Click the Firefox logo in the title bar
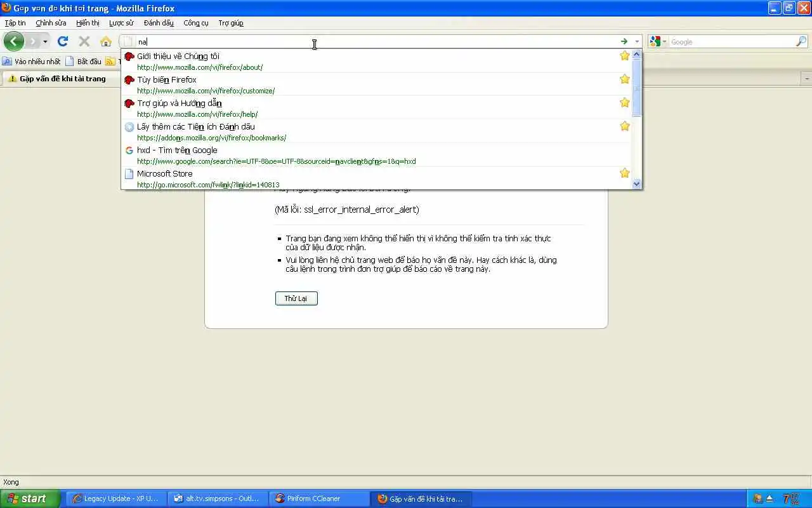 [6, 8]
